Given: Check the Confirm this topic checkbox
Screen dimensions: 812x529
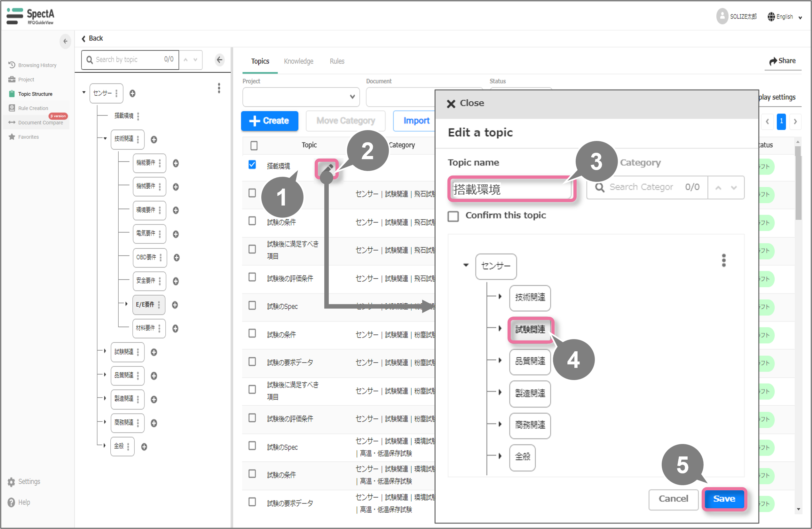Looking at the screenshot, I should (453, 216).
